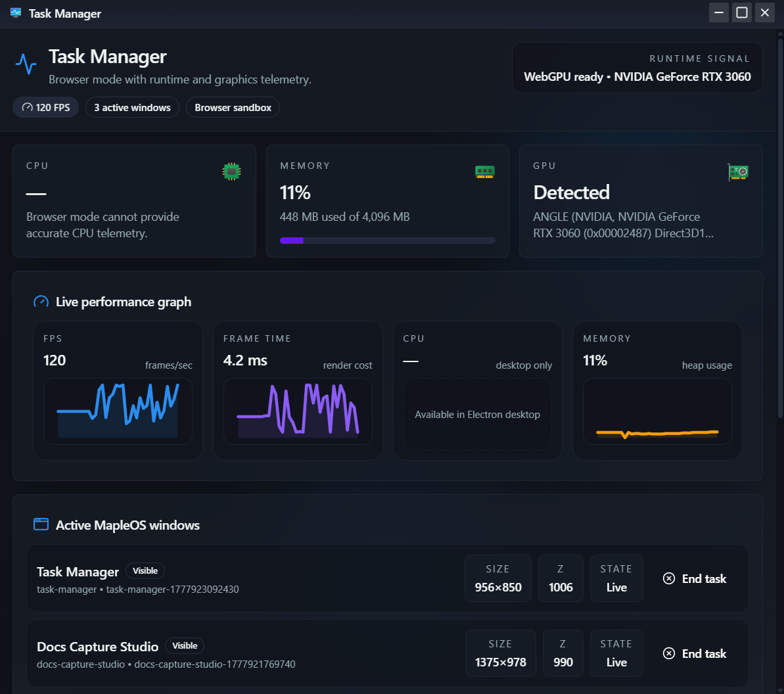Click the window icon beside Active MapleOS windows
This screenshot has width=784, height=694.
(x=41, y=524)
